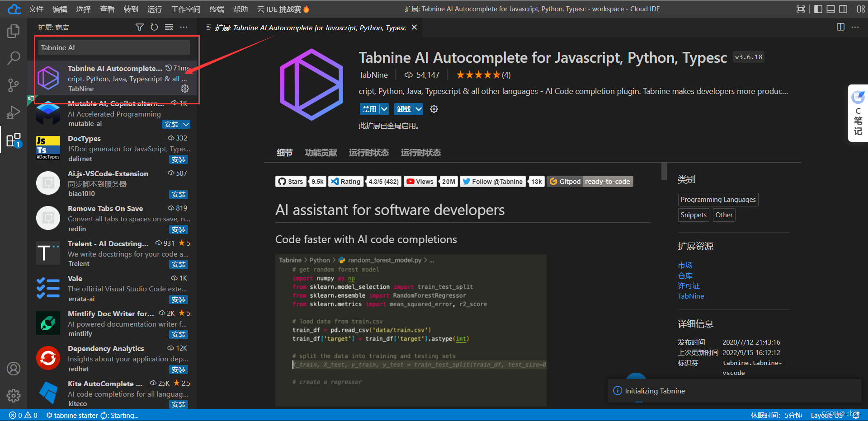Viewport: 868px width, 421px height.
Task: Open the C notes side widget
Action: 858,113
